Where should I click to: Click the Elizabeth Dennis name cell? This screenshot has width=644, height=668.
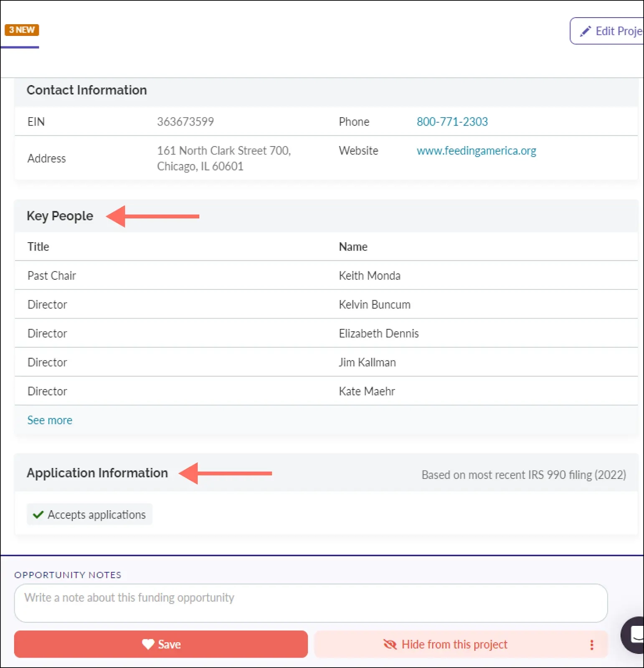(379, 333)
